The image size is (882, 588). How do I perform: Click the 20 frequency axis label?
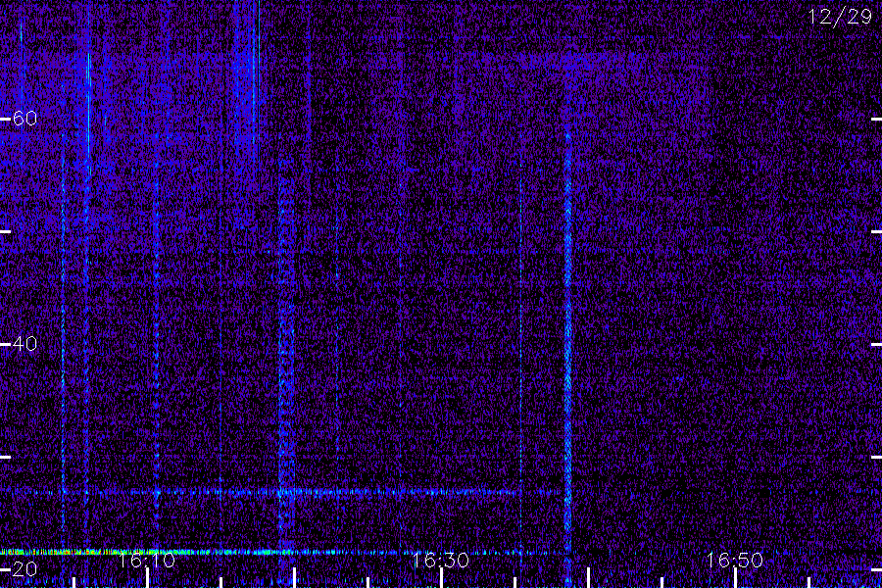(24, 568)
